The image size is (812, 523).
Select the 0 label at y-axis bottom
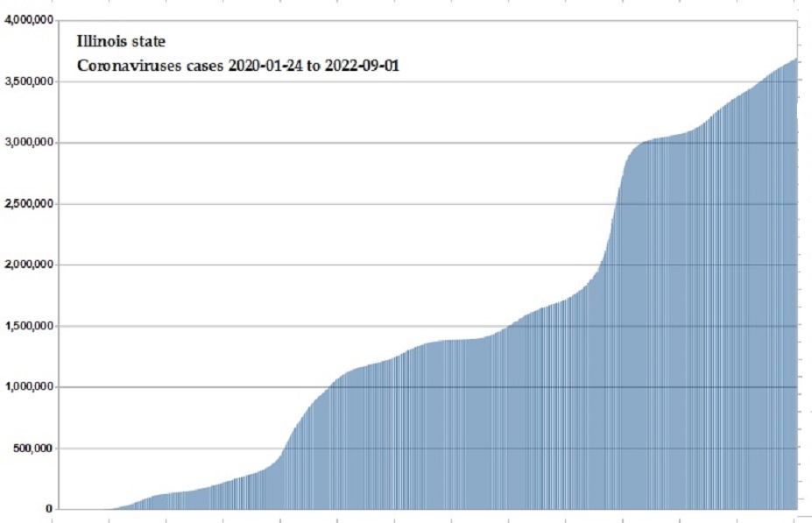[51, 509]
